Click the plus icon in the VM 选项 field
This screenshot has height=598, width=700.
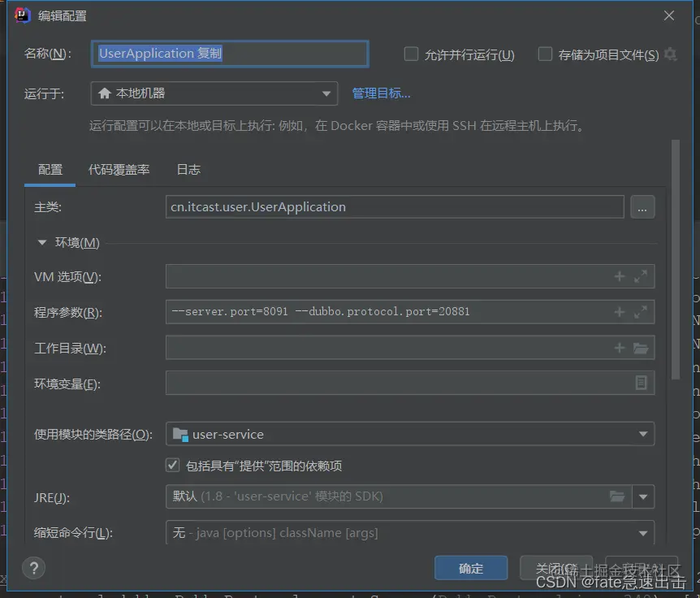pos(618,276)
